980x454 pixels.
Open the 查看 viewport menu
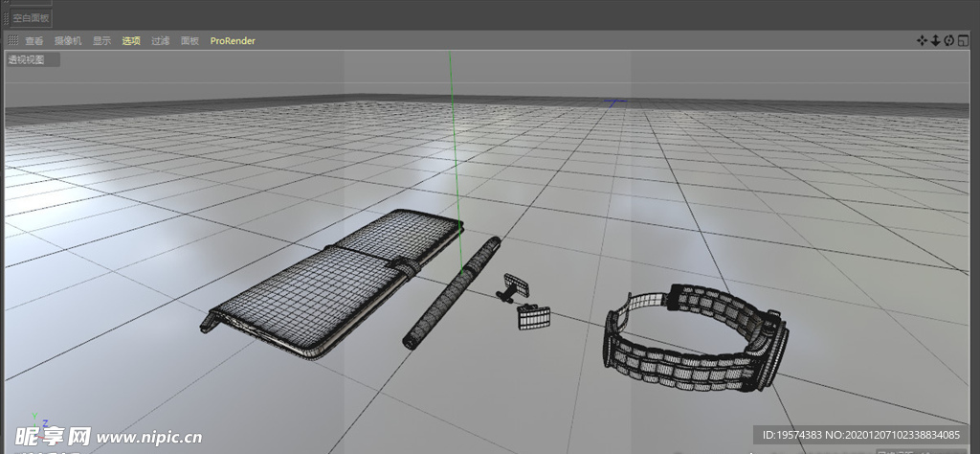[34, 40]
